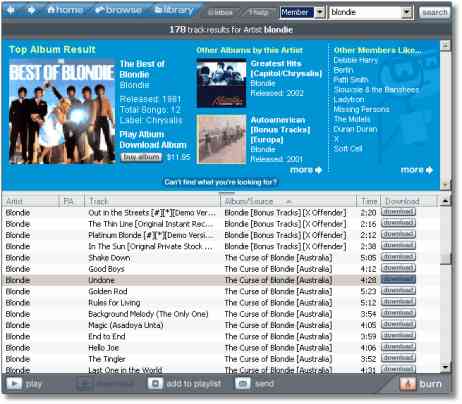Sort by the Artist column header
The width and height of the screenshot is (462, 404).
tap(31, 201)
